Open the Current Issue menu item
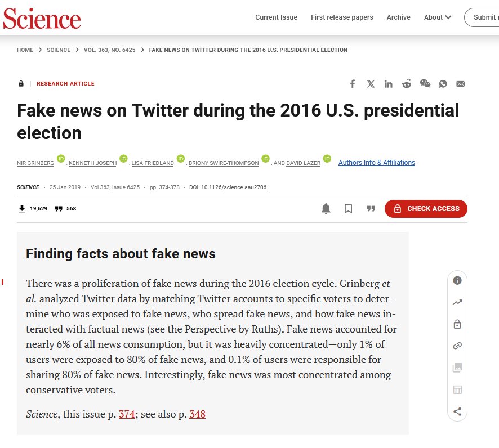Image resolution: width=499 pixels, height=448 pixels. coord(276,17)
